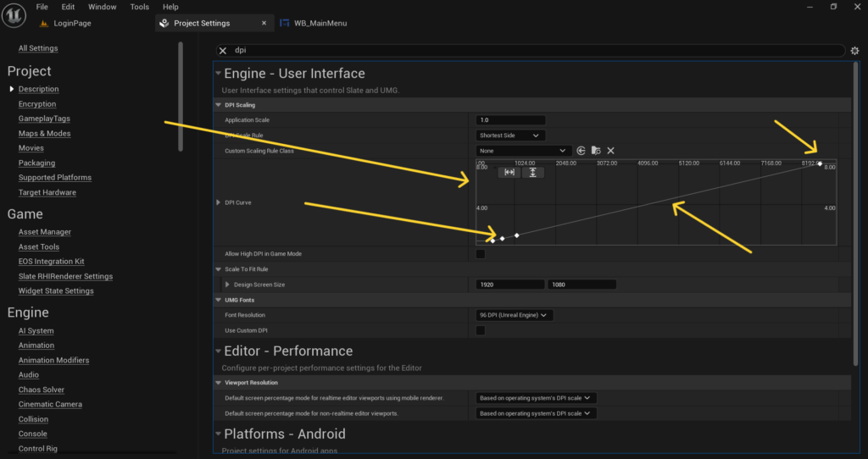This screenshot has width=868, height=459.
Task: Open the Tools menu
Action: pos(140,7)
